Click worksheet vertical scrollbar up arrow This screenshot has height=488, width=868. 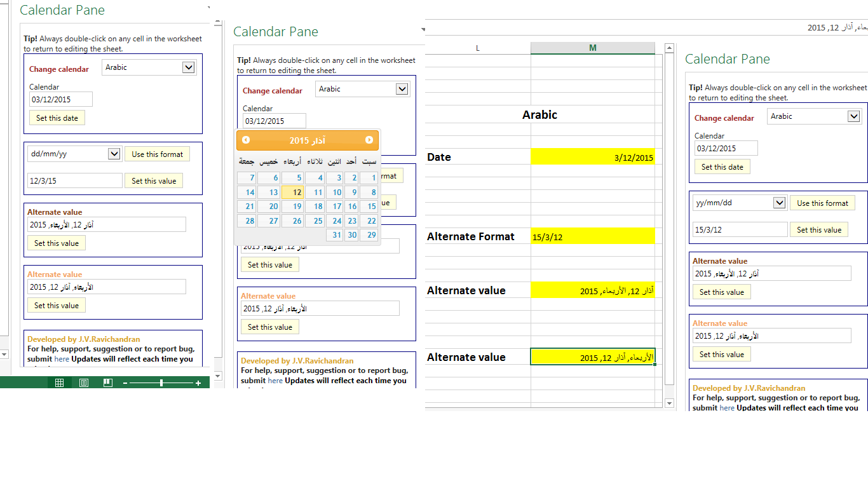coord(669,48)
